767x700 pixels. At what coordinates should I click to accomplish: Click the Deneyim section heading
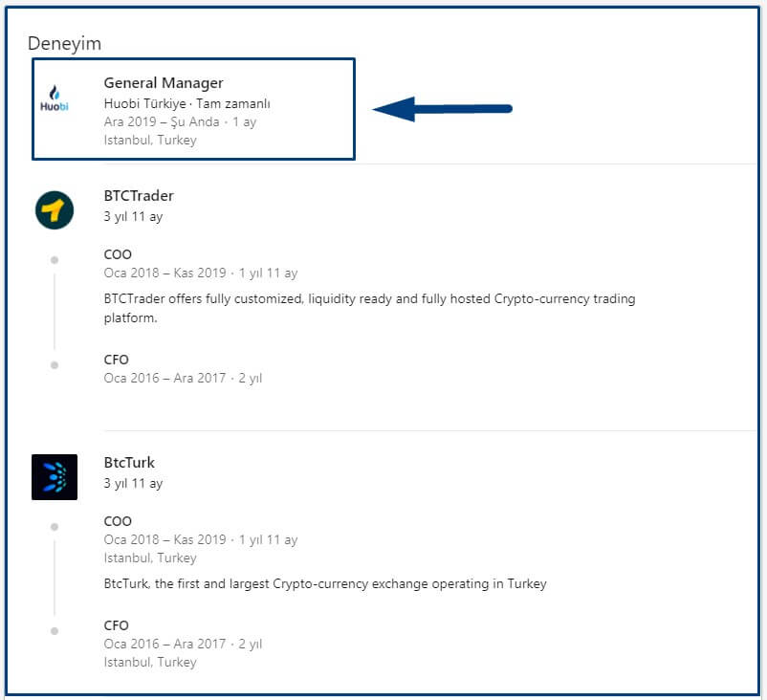[64, 43]
